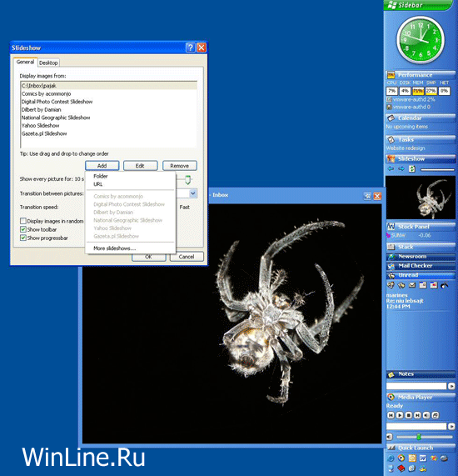
Task: Open the help button in Slideshow dialog title bar
Action: pyautogui.click(x=191, y=48)
